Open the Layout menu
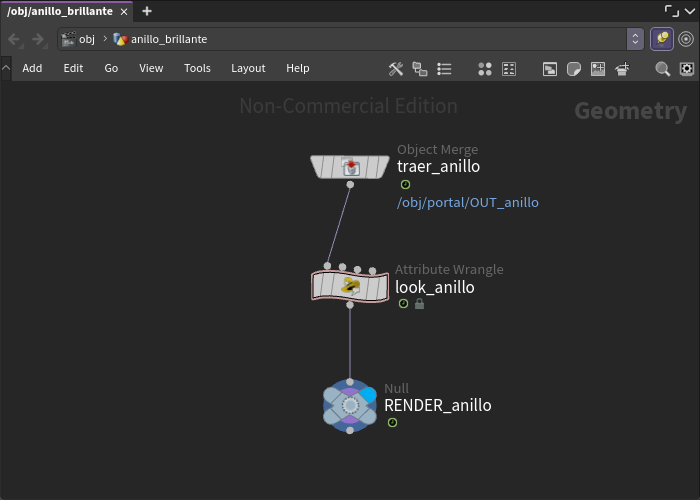Screen dimensions: 700x500 248,68
